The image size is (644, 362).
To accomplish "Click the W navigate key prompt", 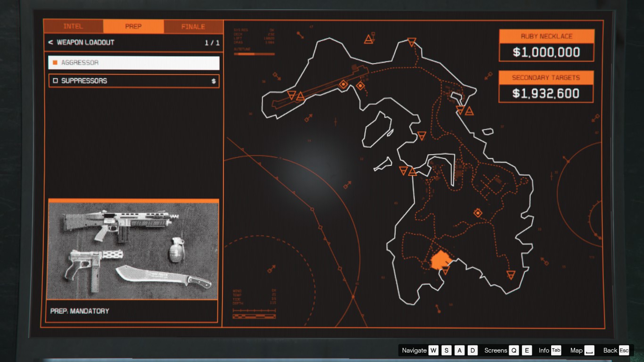I will [433, 350].
